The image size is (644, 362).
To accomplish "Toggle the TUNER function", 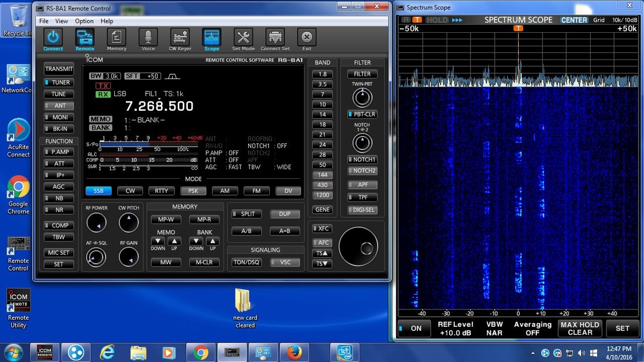I will point(59,83).
